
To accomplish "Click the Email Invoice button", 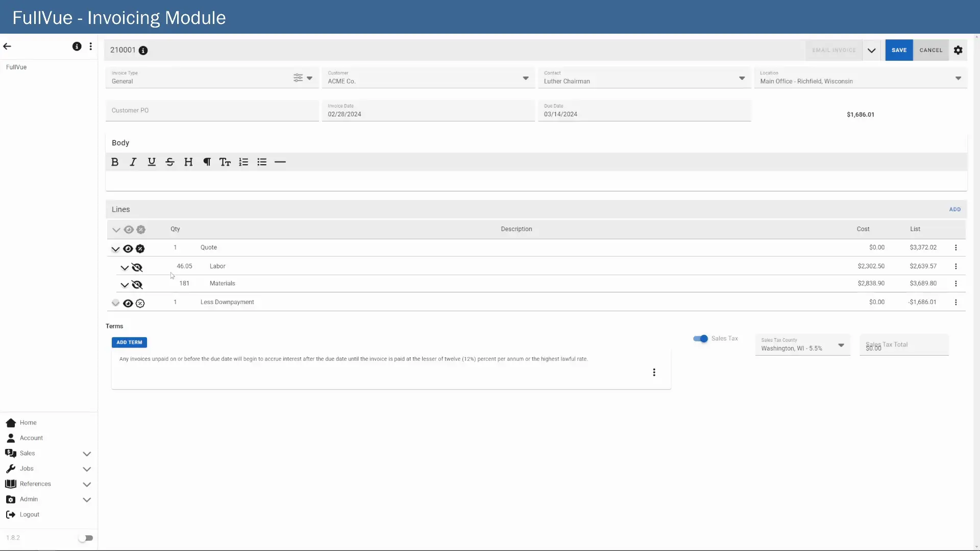I will [834, 51].
